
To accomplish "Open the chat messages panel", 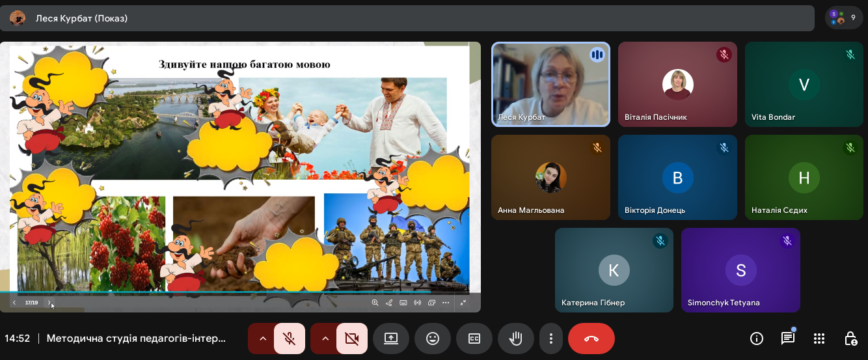I will [x=788, y=339].
